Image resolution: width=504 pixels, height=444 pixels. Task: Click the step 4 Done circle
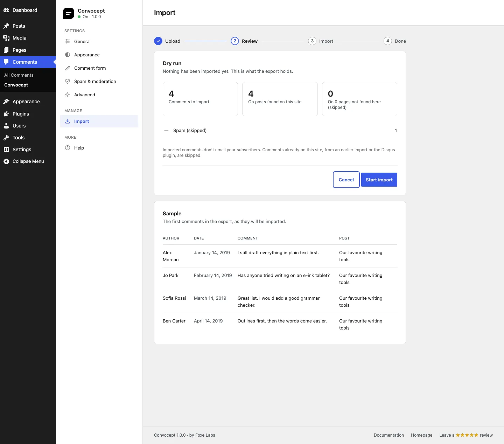click(x=388, y=41)
